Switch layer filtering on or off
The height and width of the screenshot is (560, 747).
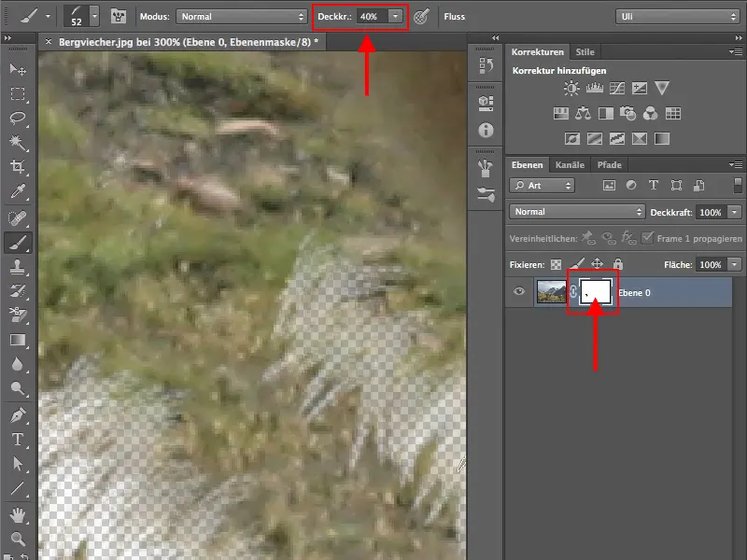[738, 185]
